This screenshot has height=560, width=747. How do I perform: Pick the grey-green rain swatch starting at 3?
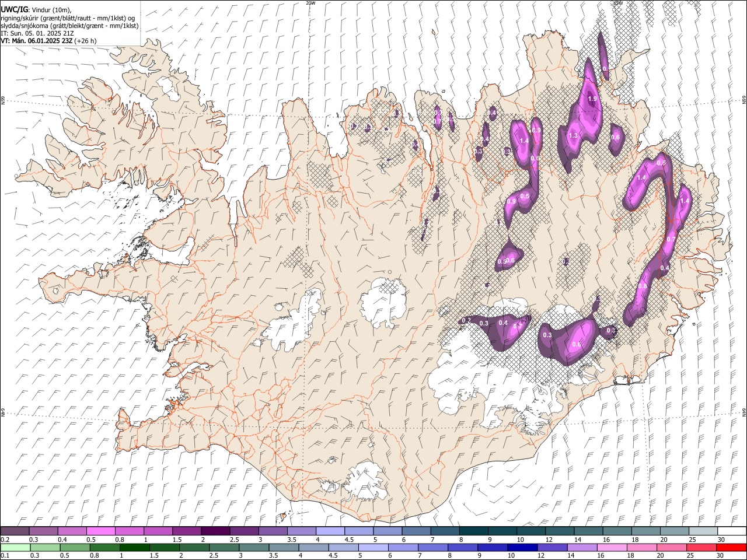point(254,547)
